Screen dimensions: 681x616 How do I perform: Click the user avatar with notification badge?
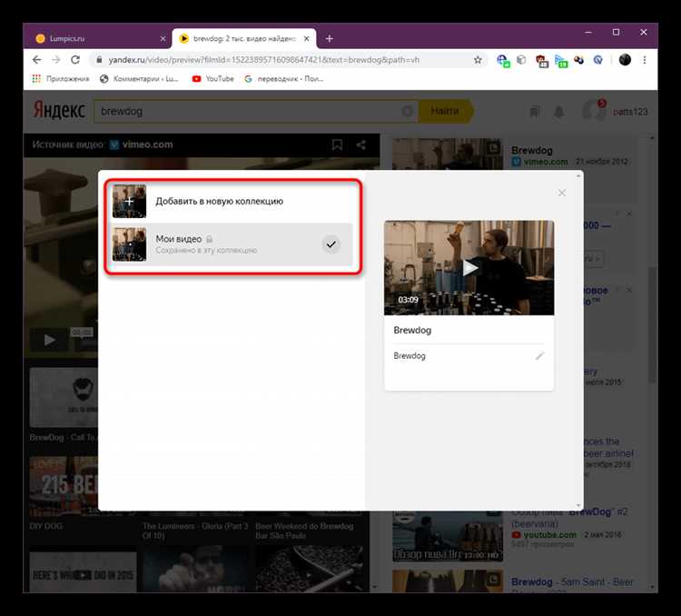click(x=594, y=110)
